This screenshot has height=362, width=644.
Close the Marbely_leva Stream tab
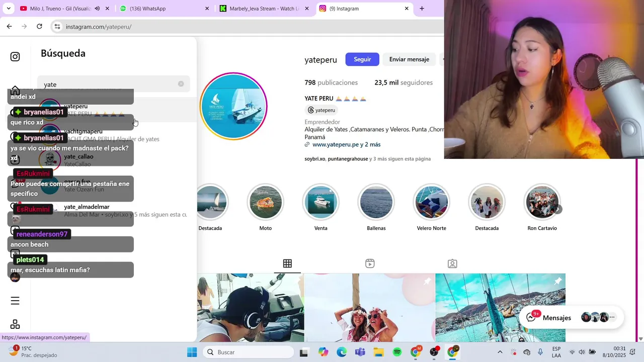pos(306,9)
